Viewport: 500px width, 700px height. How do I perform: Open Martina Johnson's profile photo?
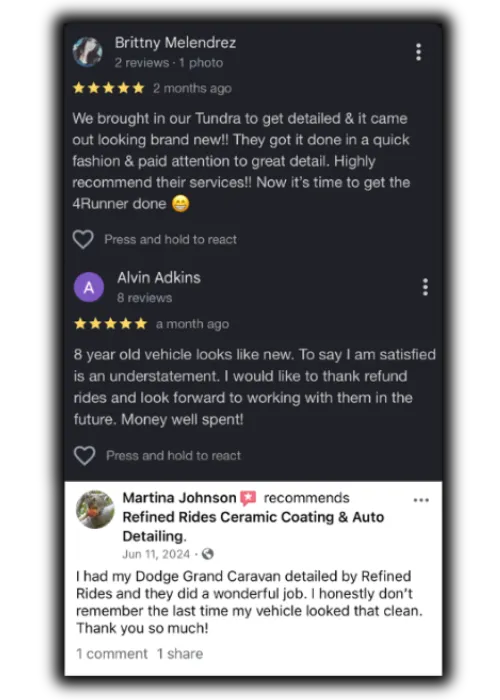point(95,509)
